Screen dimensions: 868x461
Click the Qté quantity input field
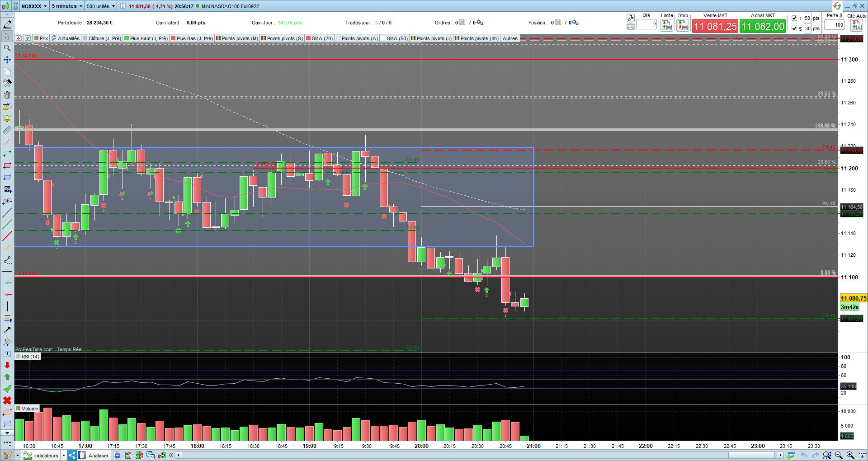pos(646,25)
